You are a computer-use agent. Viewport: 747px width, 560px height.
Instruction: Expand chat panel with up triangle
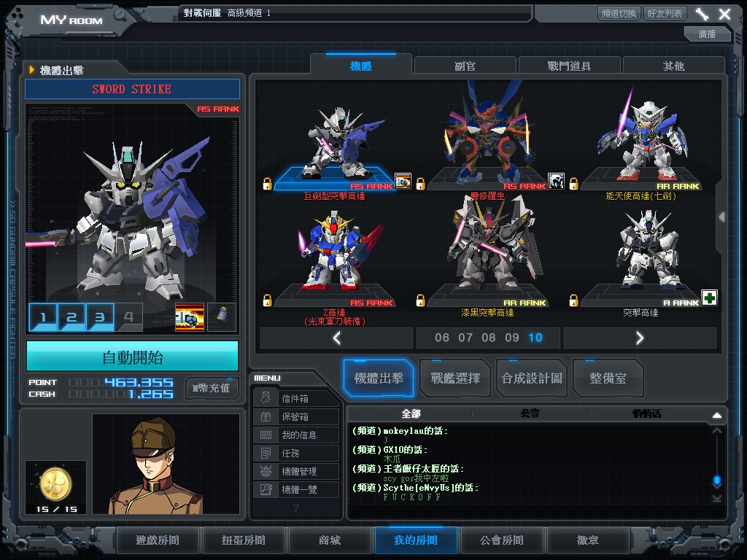click(x=717, y=415)
